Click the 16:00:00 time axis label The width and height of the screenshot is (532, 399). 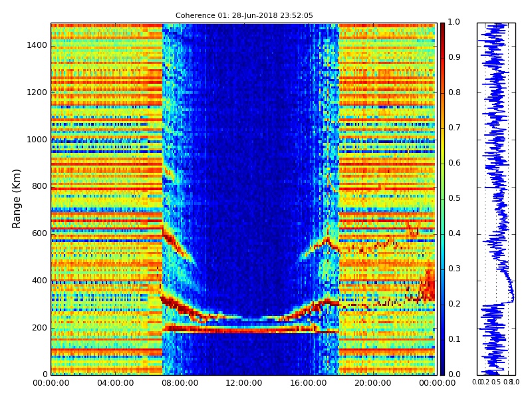coord(309,383)
